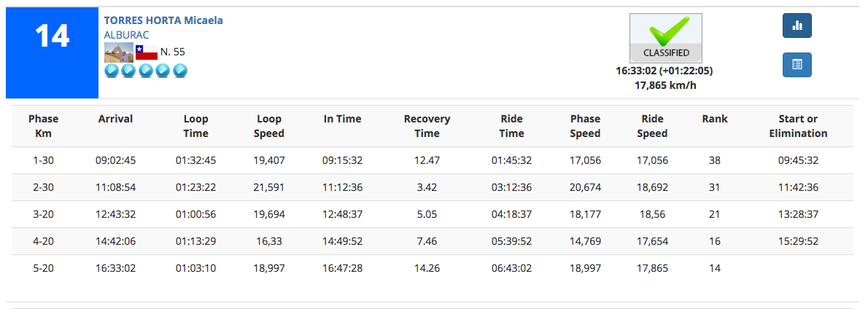
Task: Open the rider photo thumbnail
Action: [119, 52]
